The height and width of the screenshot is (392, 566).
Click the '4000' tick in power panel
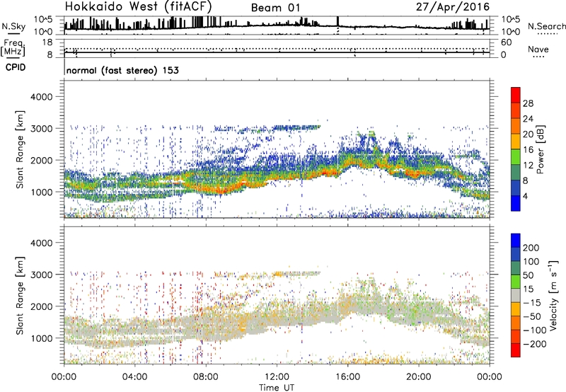pyautogui.click(x=42, y=97)
